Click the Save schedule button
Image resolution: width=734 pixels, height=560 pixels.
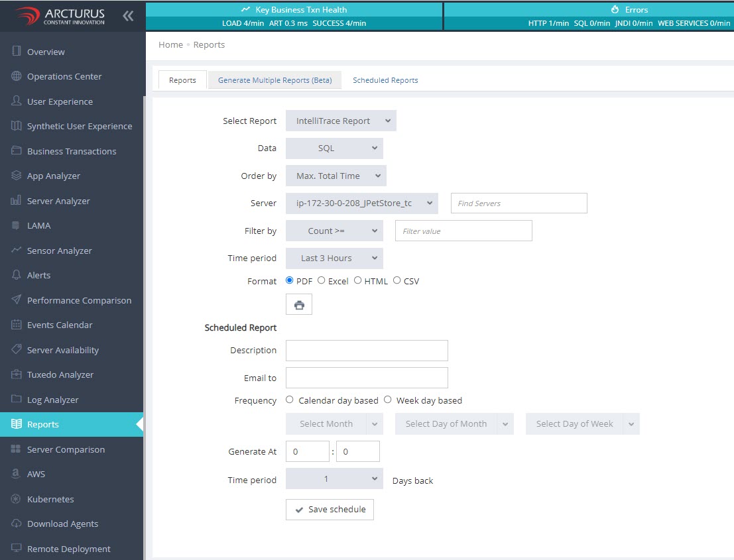coord(330,510)
